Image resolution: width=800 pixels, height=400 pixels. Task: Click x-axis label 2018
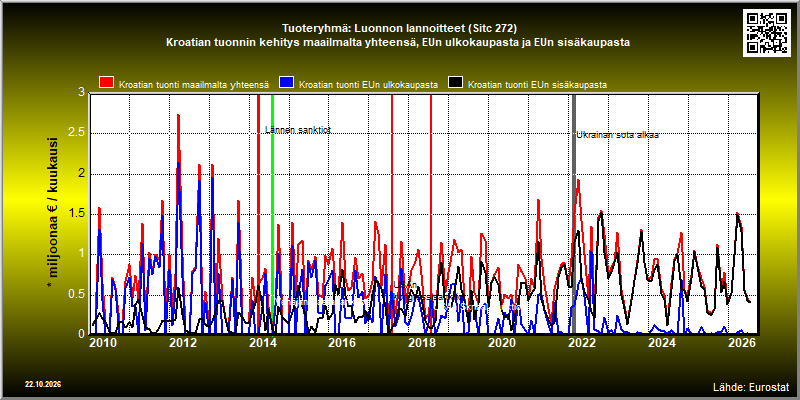(422, 342)
